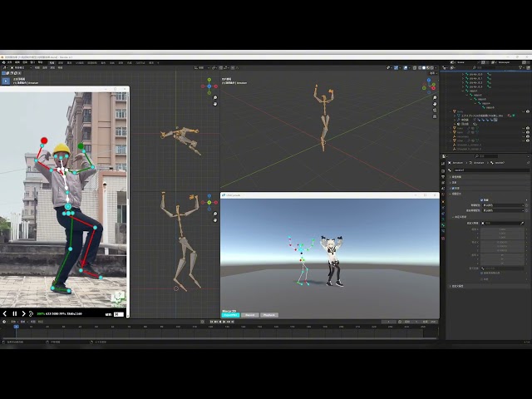Toggle the orthographic grid icon in the perspective viewport
This screenshot has width=532, height=399.
(435, 116)
